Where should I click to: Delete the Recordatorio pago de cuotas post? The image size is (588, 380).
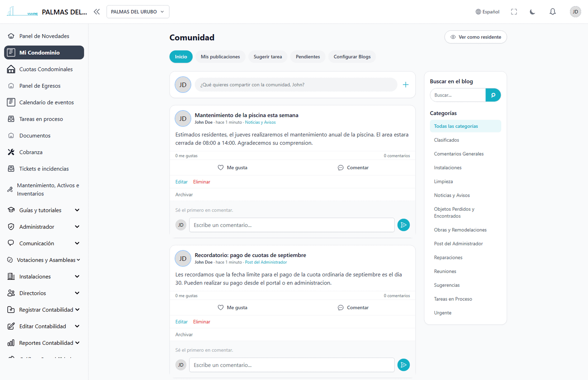pyautogui.click(x=202, y=322)
